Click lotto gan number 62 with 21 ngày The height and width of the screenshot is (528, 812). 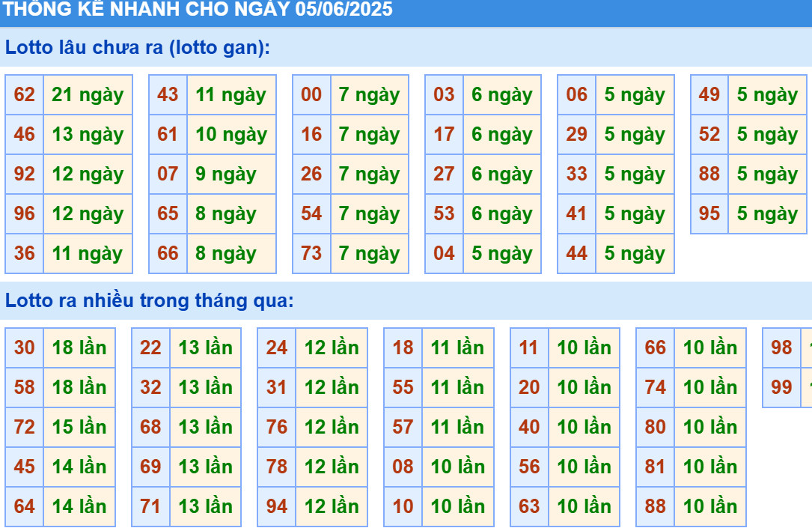pyautogui.click(x=23, y=94)
